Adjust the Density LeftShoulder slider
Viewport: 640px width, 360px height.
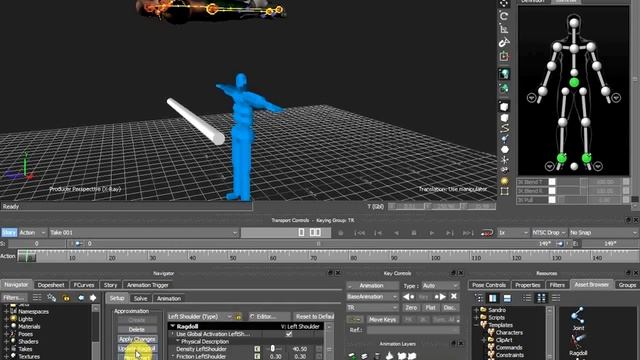[x=273, y=349]
